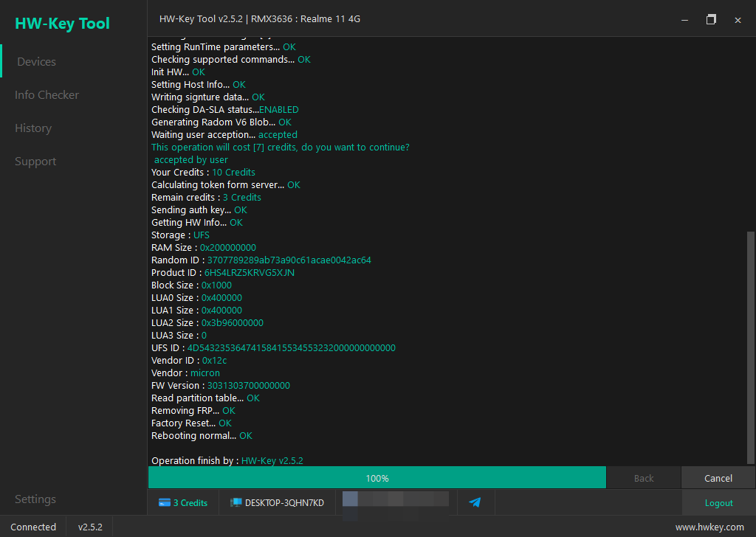Open the Support section
Viewport: 756px width, 537px height.
click(35, 162)
